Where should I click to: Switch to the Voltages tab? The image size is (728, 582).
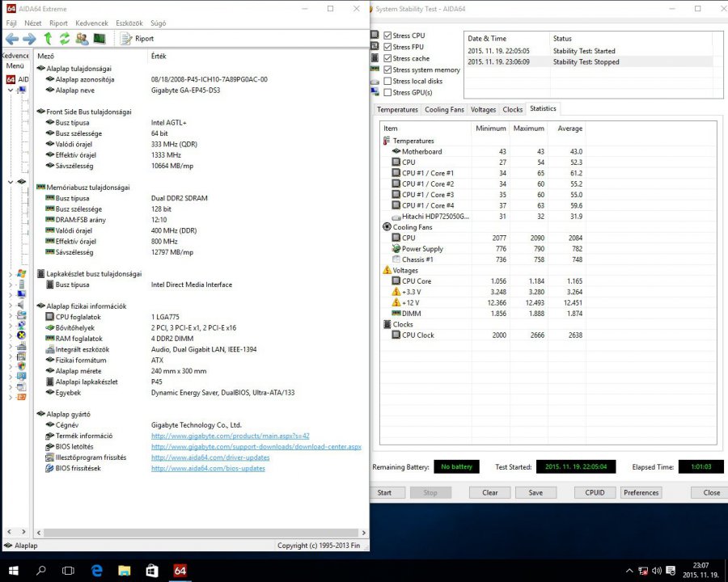(x=484, y=110)
